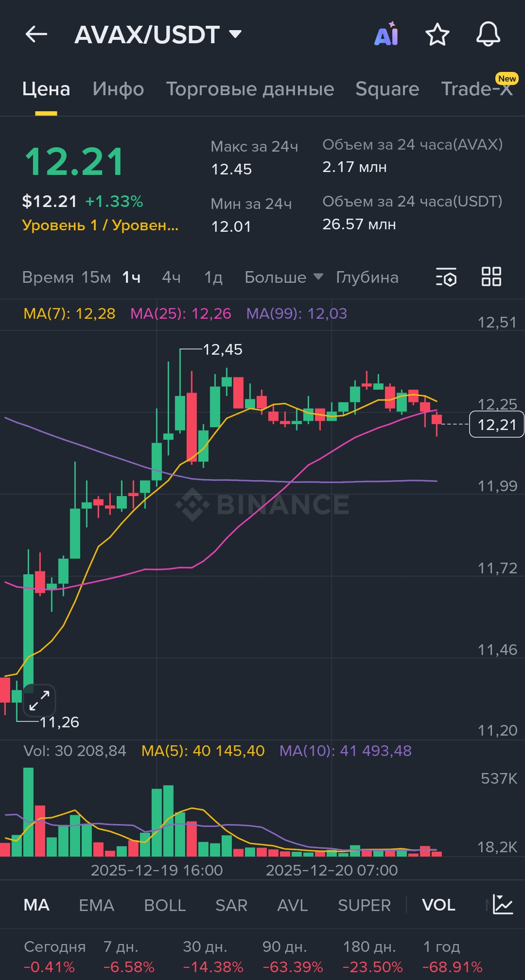Tap the 30 дн. -14.38% stat

[x=213, y=957]
